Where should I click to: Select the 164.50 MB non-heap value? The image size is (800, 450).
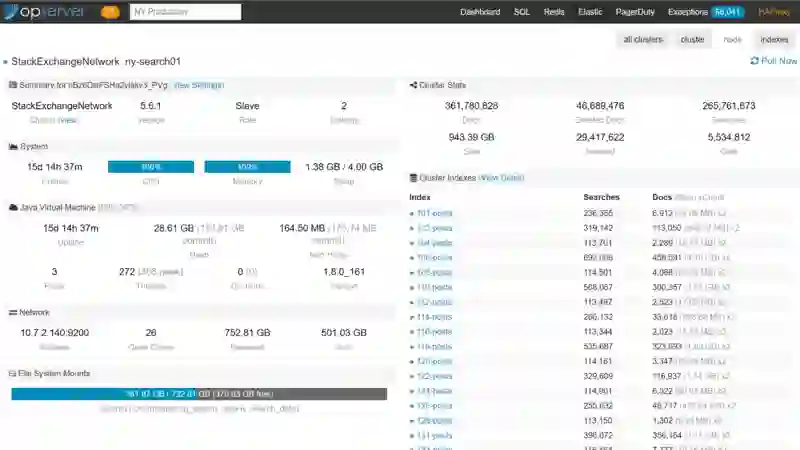[302, 228]
